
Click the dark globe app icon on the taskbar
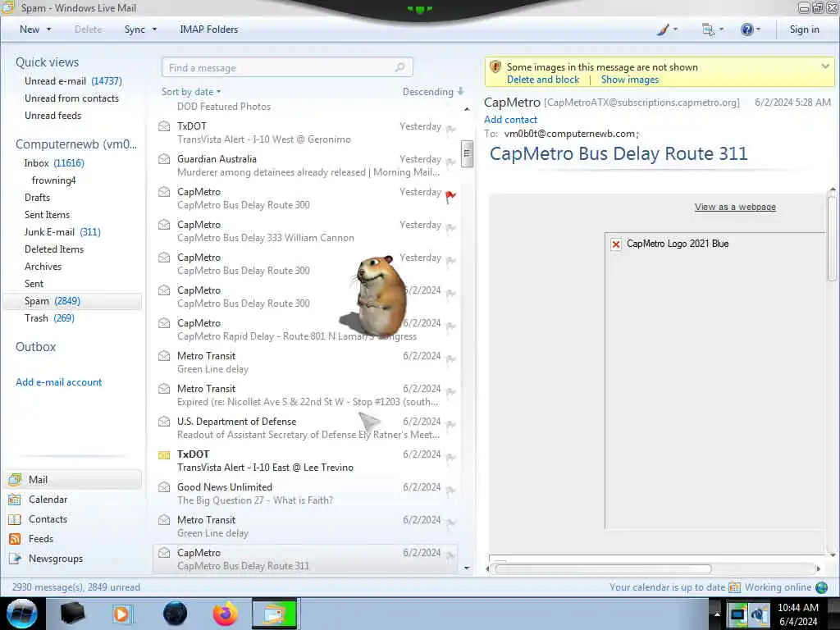pos(176,614)
